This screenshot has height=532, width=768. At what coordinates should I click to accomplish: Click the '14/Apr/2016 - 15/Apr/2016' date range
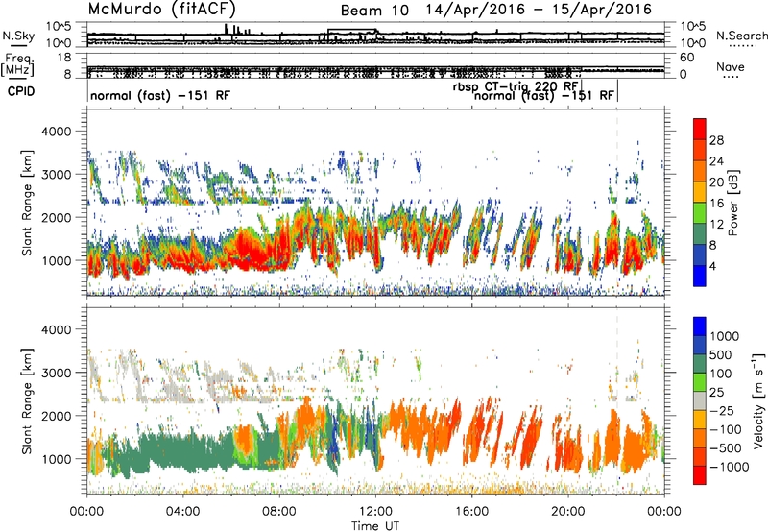[x=539, y=10]
